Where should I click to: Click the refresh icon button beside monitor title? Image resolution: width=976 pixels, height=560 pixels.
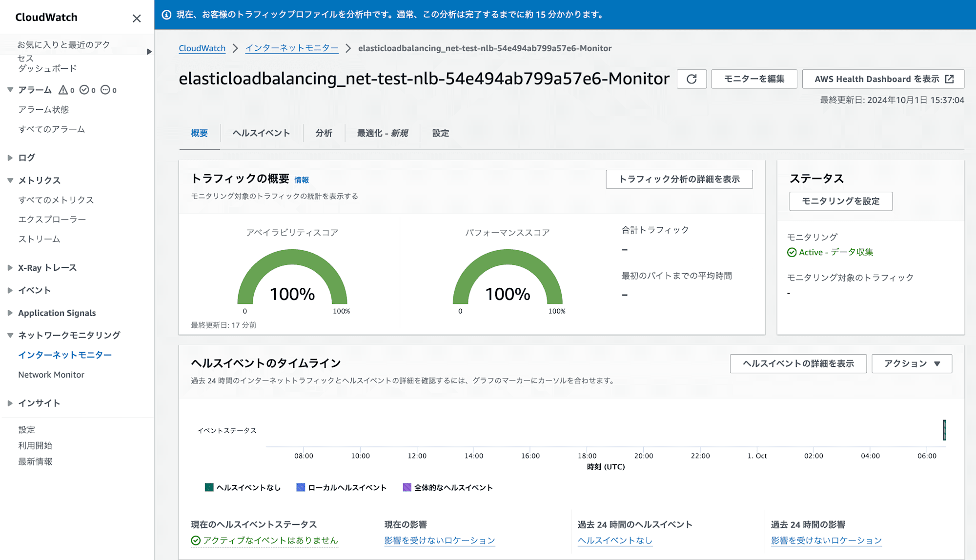tap(691, 79)
